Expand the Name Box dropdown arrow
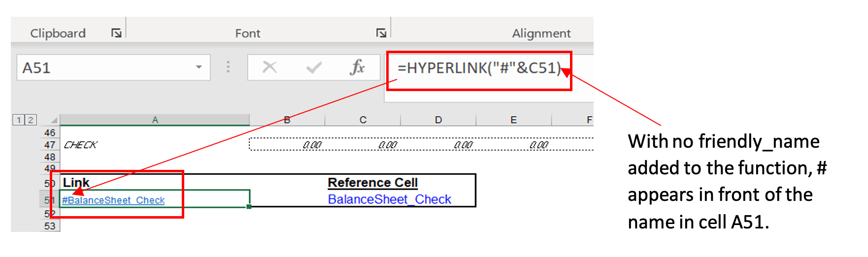Image resolution: width=868 pixels, height=257 pixels. pyautogui.click(x=199, y=67)
